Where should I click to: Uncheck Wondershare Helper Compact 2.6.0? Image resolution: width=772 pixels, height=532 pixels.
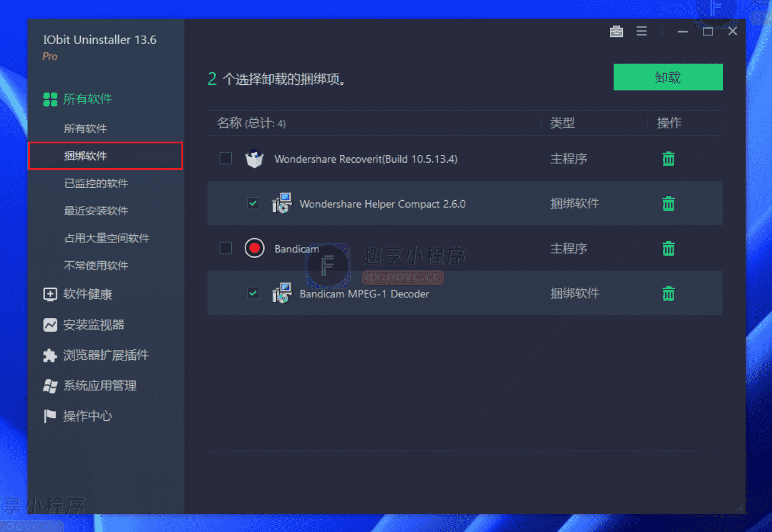click(x=253, y=203)
